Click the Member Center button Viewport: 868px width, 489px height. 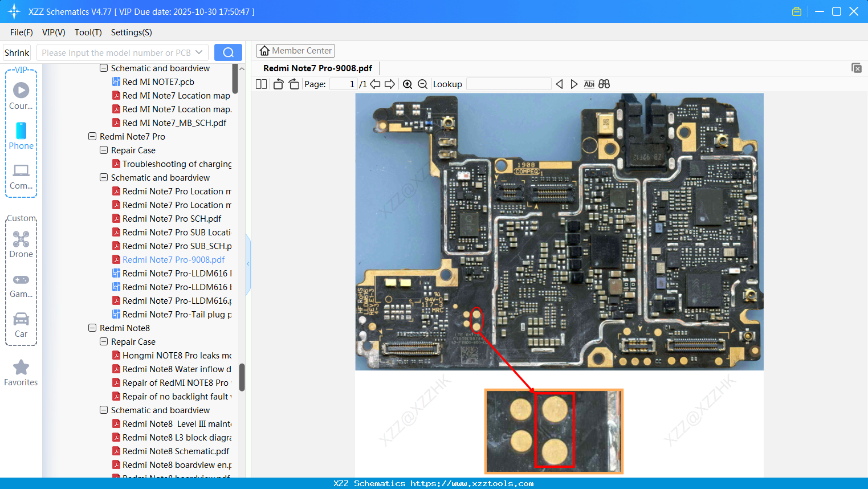coord(295,51)
